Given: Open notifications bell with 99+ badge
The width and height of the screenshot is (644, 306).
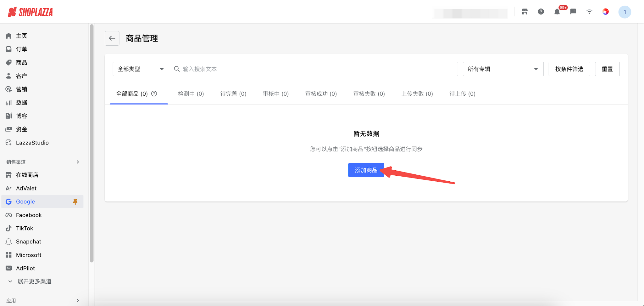Looking at the screenshot, I should click(557, 12).
